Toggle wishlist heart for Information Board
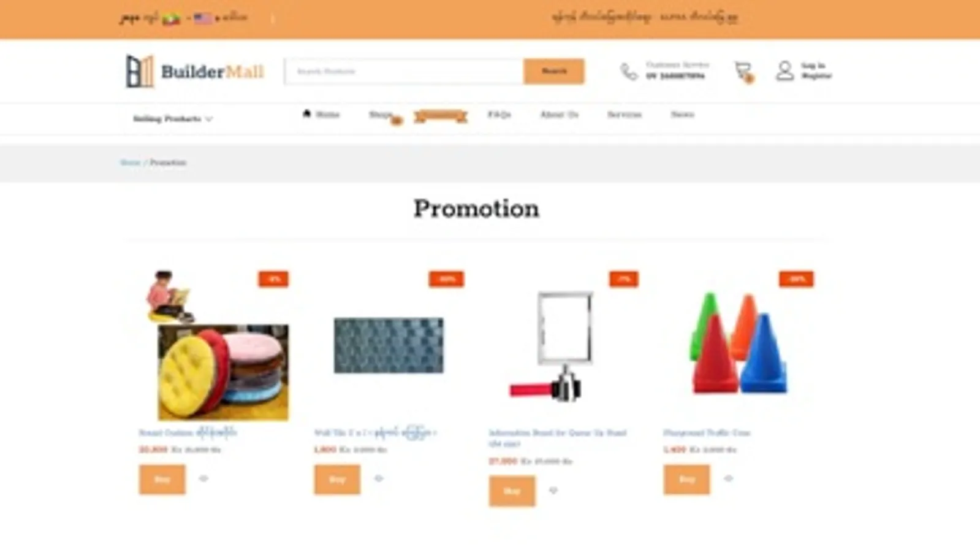 [553, 491]
